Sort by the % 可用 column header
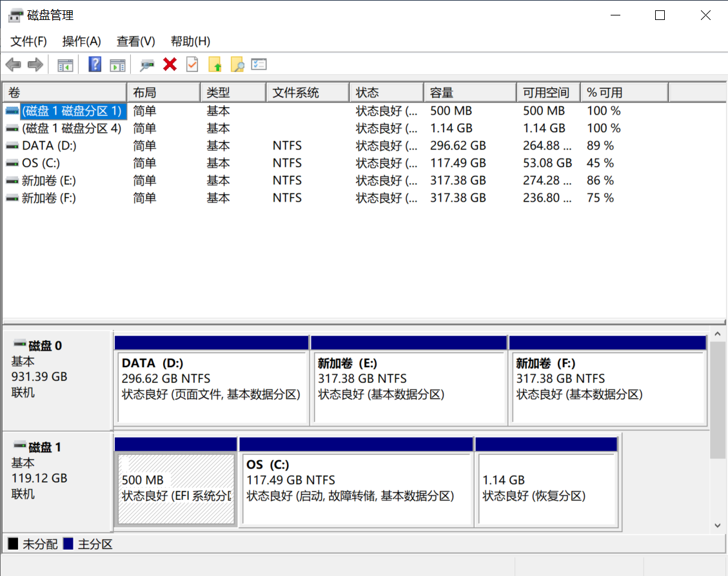Screen dimensions: 728x576 [x=624, y=92]
